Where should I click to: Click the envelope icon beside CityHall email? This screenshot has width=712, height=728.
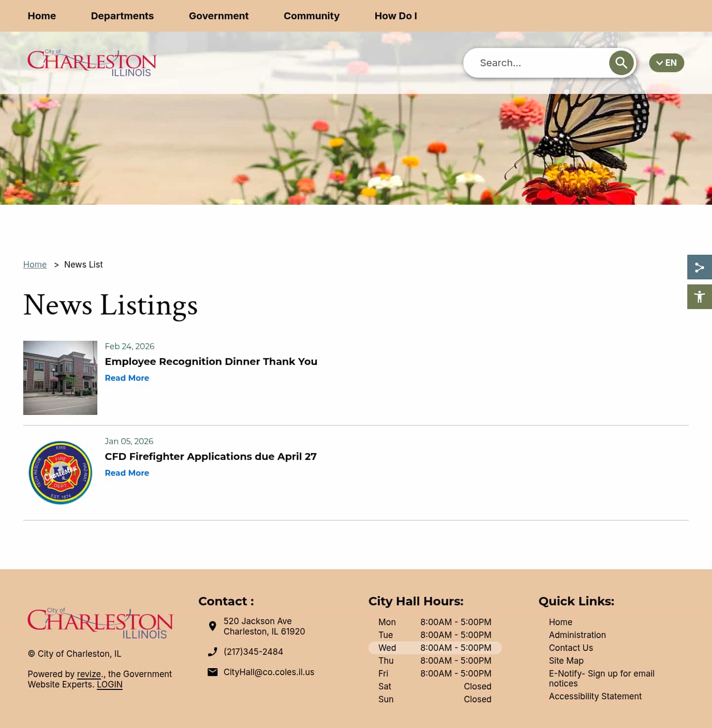pos(213,672)
